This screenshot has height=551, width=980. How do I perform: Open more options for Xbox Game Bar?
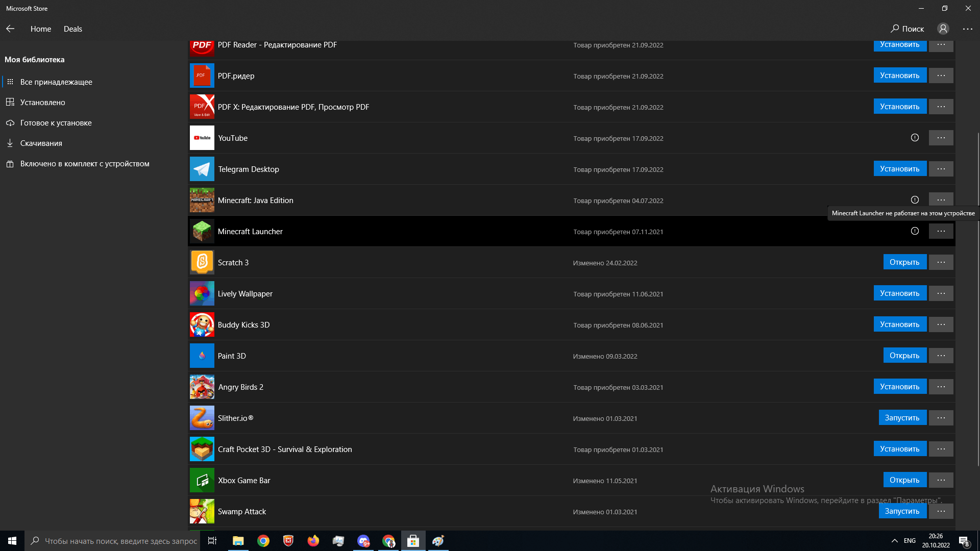[x=941, y=480]
